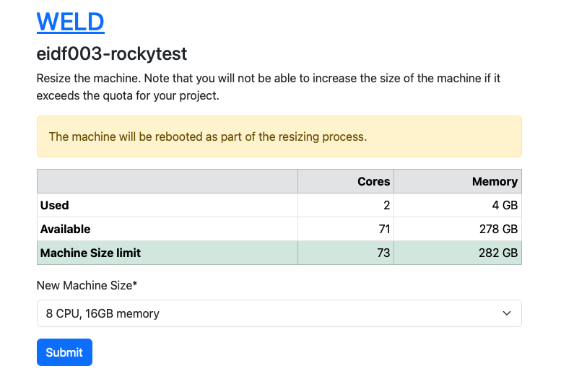Click the Submit button
Image resolution: width=561 pixels, height=392 pixels.
coord(64,352)
